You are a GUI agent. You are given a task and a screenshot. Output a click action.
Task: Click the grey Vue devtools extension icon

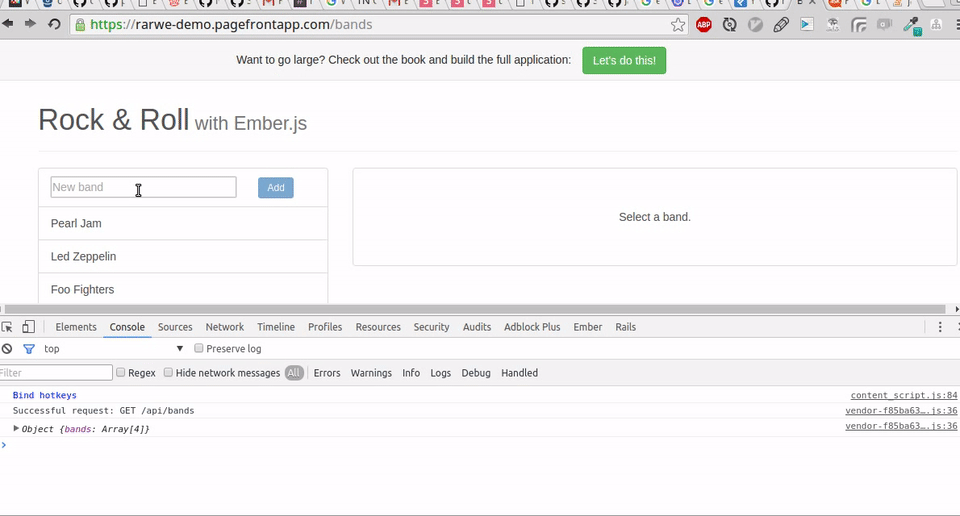(756, 25)
